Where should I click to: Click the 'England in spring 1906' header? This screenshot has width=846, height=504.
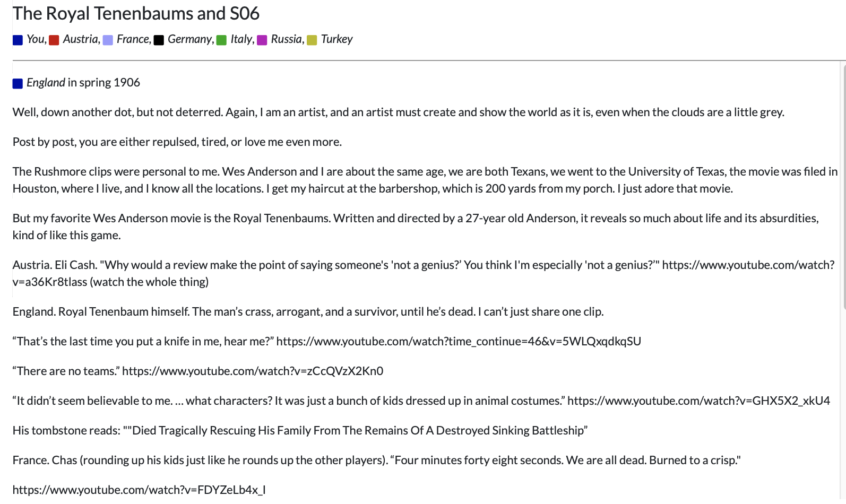[83, 83]
